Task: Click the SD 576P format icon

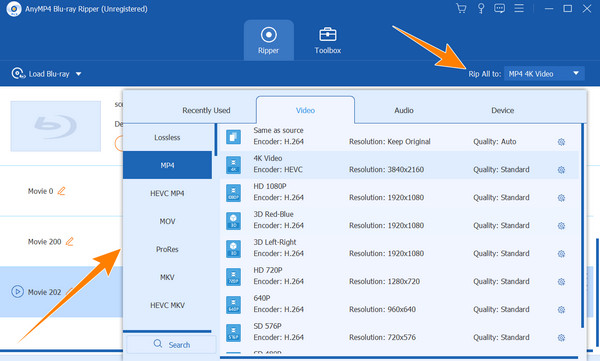Action: click(x=233, y=332)
